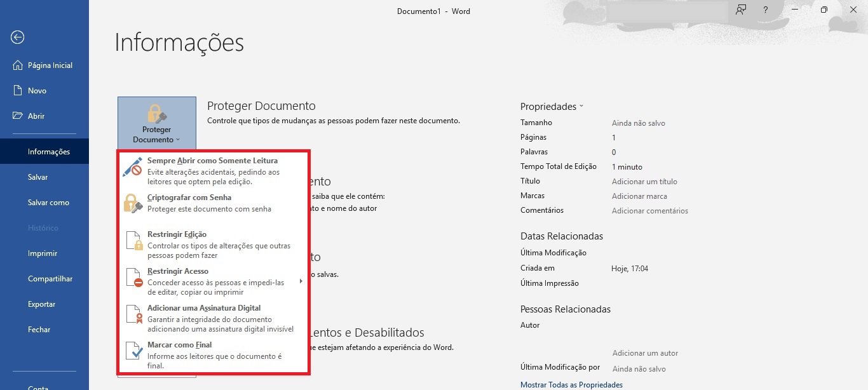Click the Adicionar um título field

tap(644, 182)
